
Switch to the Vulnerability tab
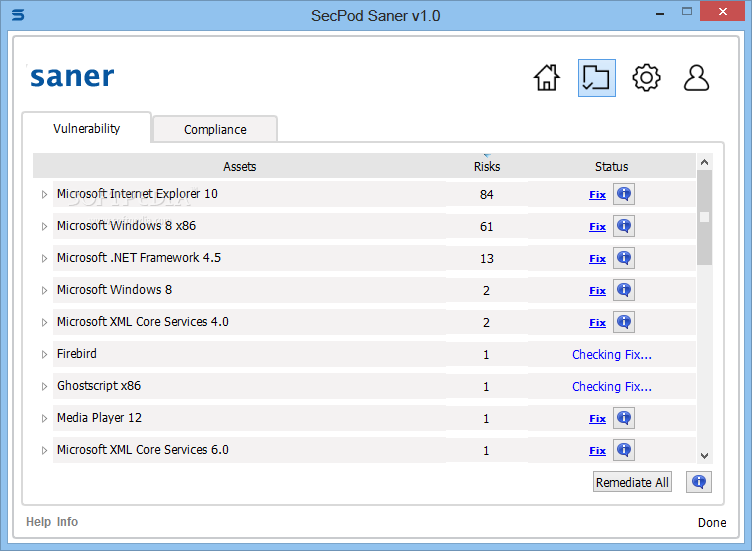click(x=87, y=128)
